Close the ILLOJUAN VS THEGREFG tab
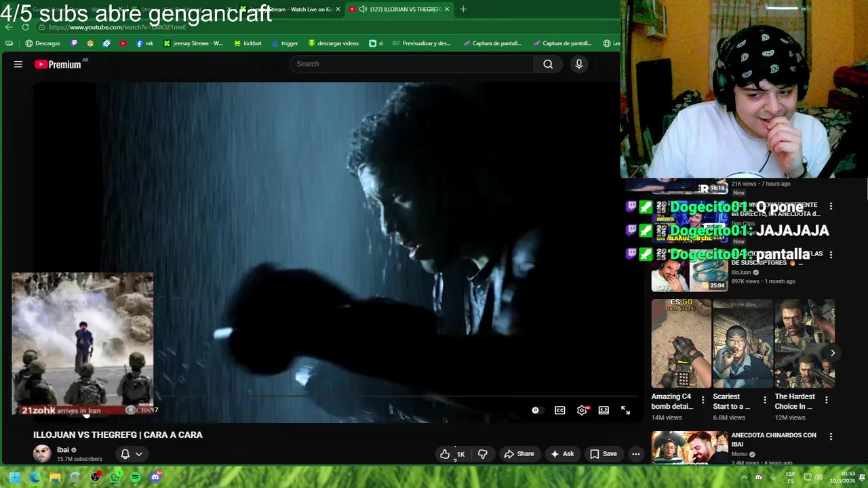The width and height of the screenshot is (868, 488). click(x=447, y=9)
